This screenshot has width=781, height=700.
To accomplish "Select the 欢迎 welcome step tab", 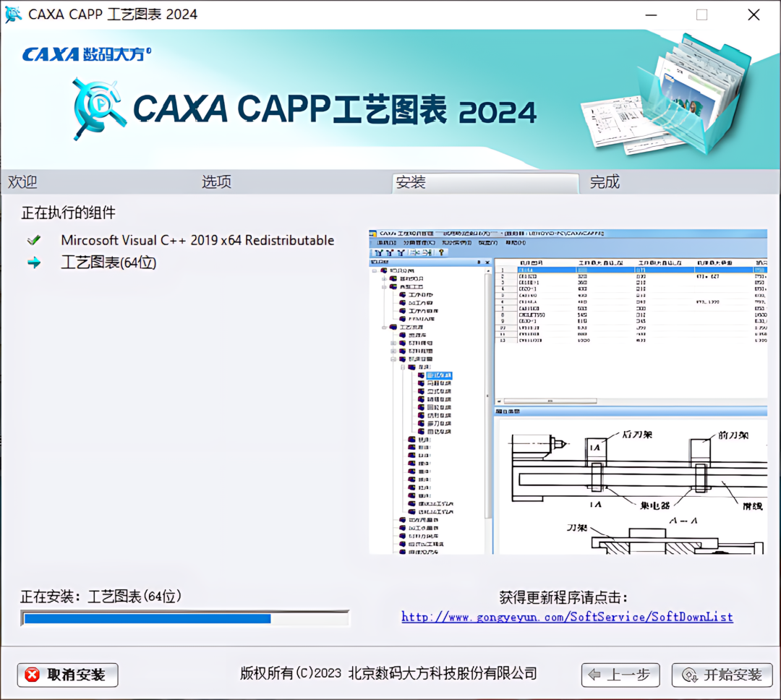I will point(22,182).
